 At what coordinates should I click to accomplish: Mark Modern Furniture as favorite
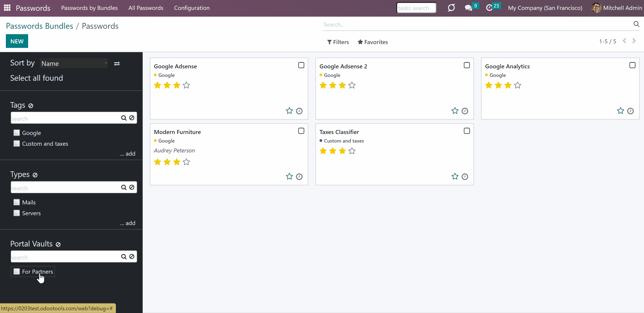[289, 176]
